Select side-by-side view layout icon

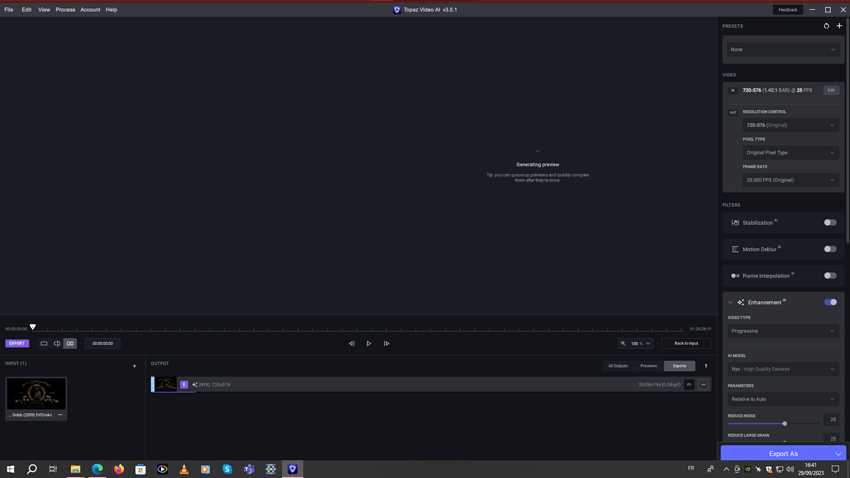coord(70,344)
